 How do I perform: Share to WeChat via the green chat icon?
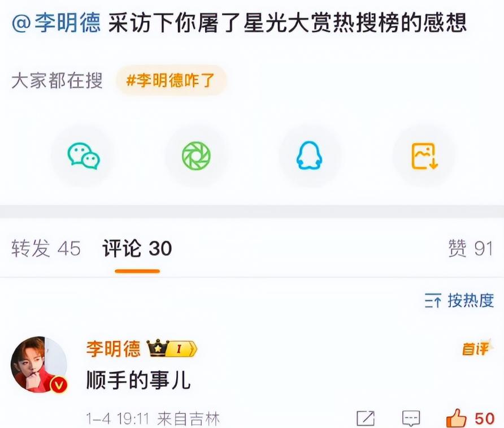click(84, 156)
